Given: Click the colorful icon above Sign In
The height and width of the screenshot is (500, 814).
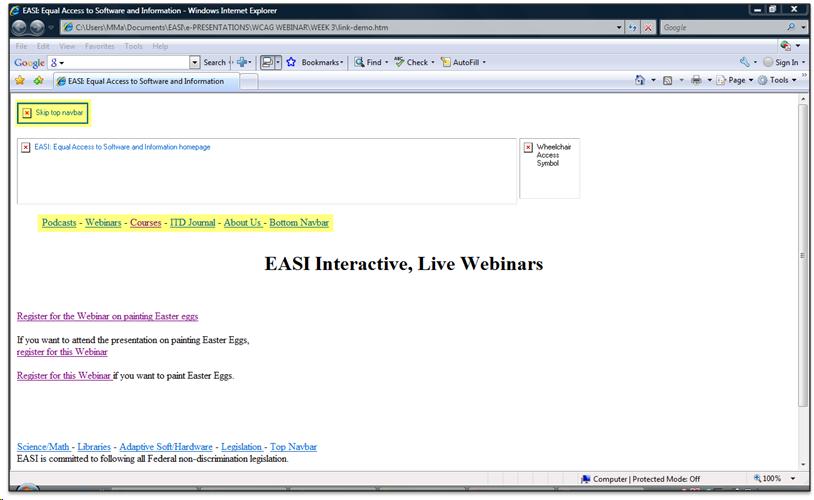Looking at the screenshot, I should coord(785,46).
